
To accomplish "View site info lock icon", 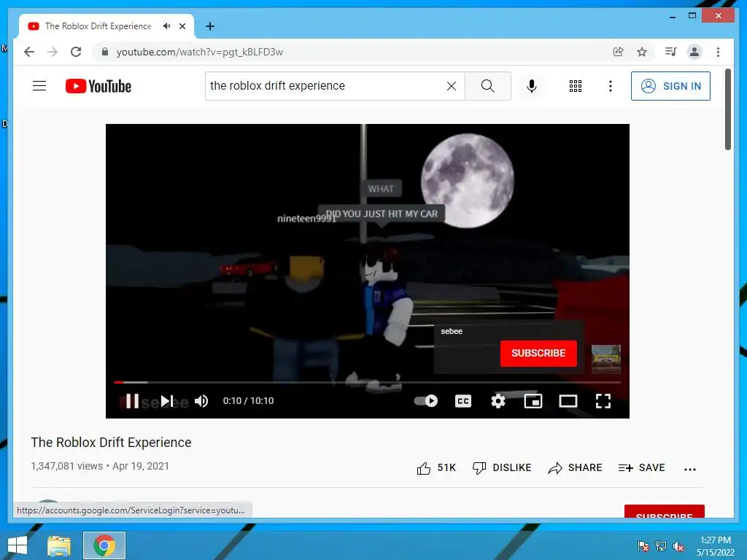I will (105, 52).
